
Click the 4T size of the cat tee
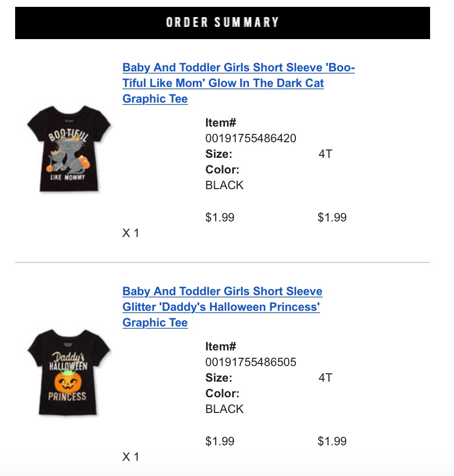pos(326,154)
